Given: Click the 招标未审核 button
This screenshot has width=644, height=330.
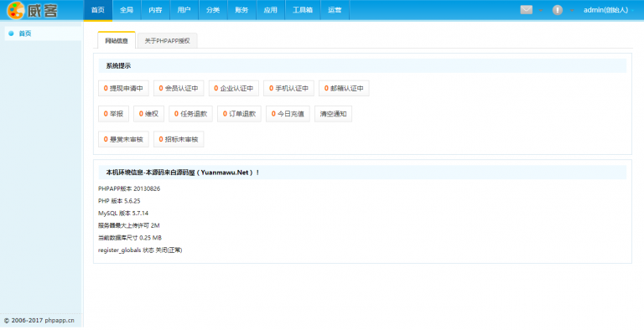Looking at the screenshot, I should tap(179, 139).
